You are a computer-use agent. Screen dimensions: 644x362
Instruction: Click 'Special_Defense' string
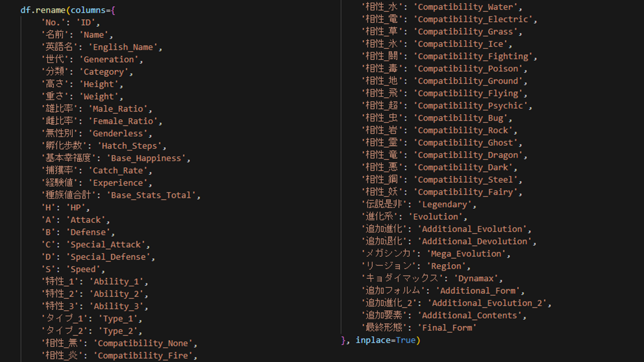[x=108, y=257]
